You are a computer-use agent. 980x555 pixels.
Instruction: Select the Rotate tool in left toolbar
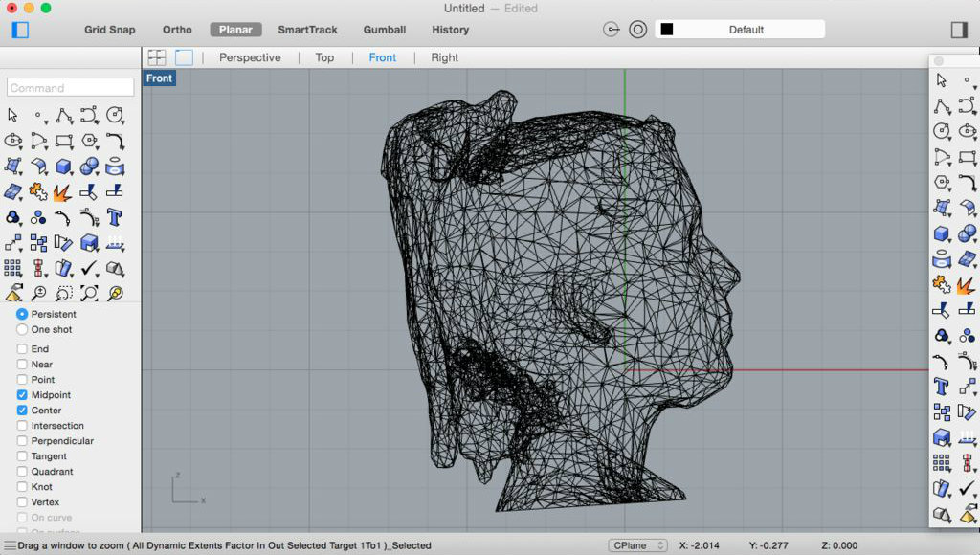(x=63, y=243)
